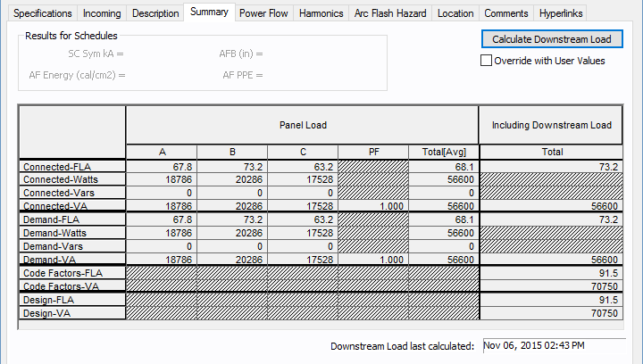Click Calculate Downstream Load button
The height and width of the screenshot is (364, 643).
[551, 39]
